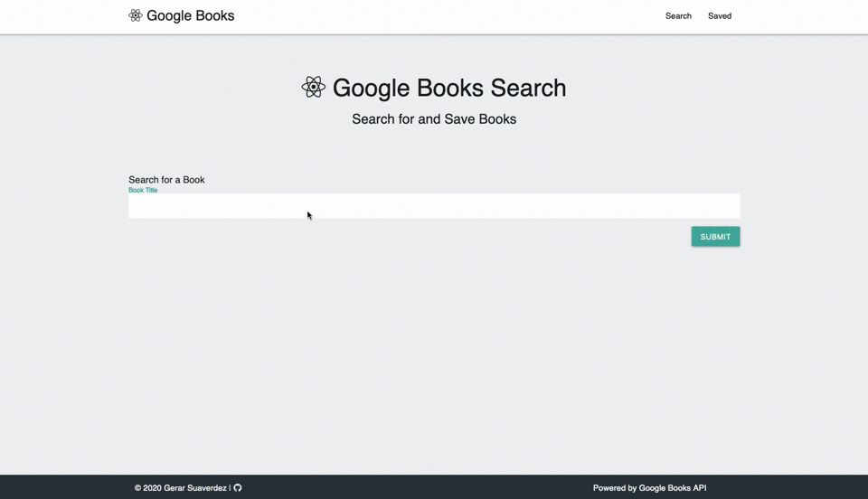Viewport: 868px width, 499px height.
Task: Click the large atom icon beside the page heading
Action: (313, 87)
